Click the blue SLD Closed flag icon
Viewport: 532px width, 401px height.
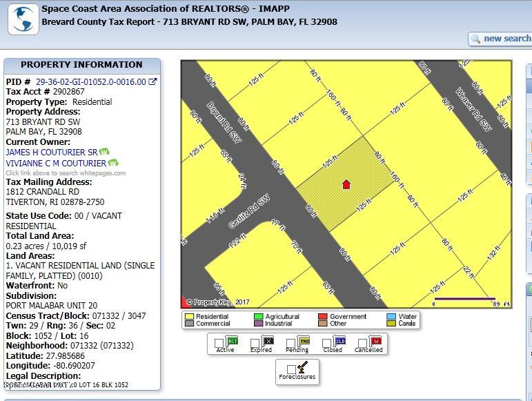point(339,341)
